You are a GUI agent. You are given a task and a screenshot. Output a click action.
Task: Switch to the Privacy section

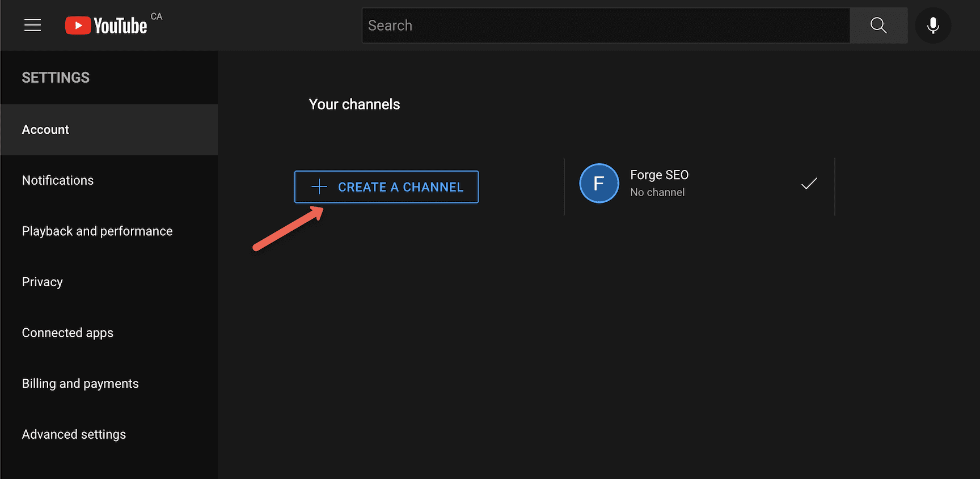point(43,282)
